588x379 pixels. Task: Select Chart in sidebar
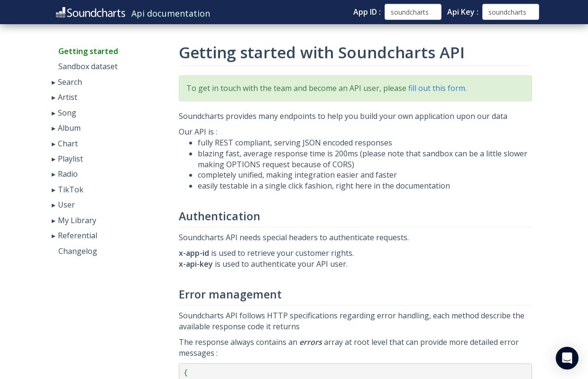[68, 144]
